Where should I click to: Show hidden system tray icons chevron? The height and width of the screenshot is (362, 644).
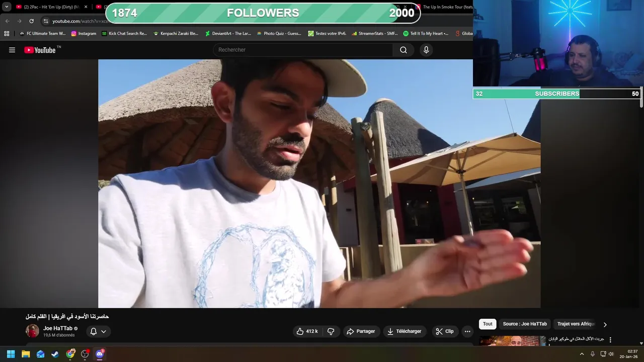[x=582, y=354]
